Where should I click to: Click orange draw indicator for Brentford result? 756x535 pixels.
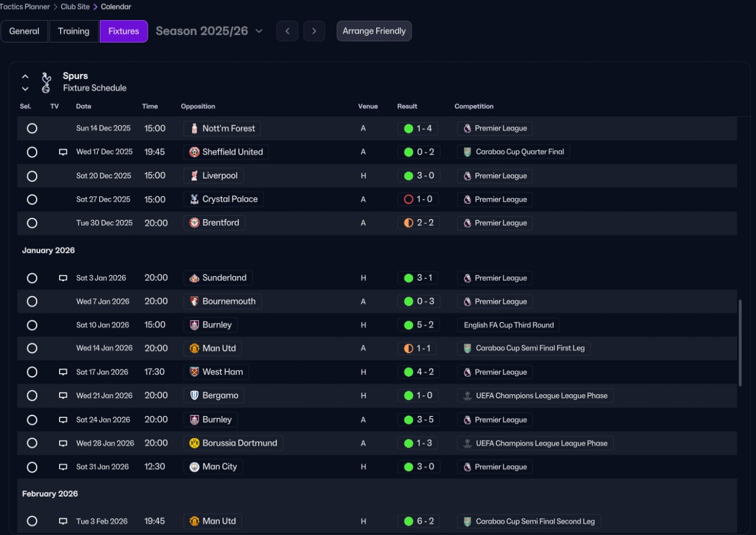point(408,223)
